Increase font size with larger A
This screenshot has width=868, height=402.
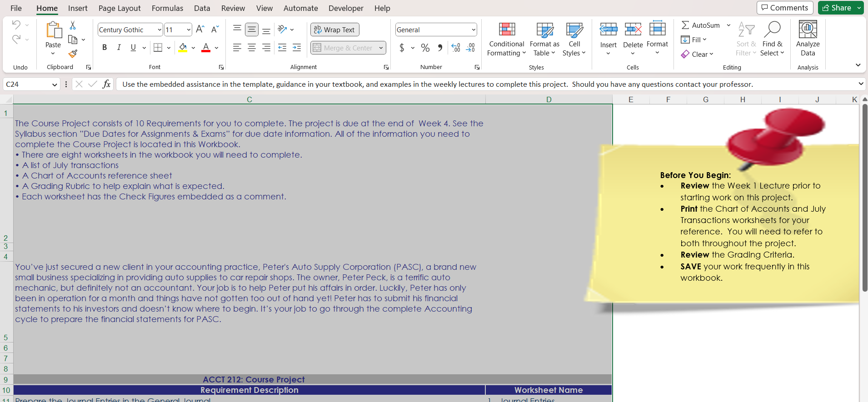point(200,30)
